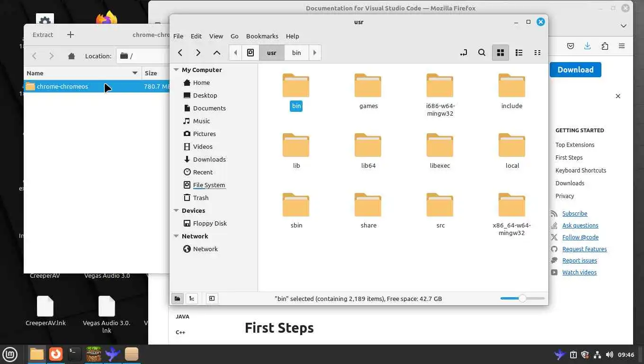The height and width of the screenshot is (364, 644).
Task: Select the games folder
Action: 368,91
